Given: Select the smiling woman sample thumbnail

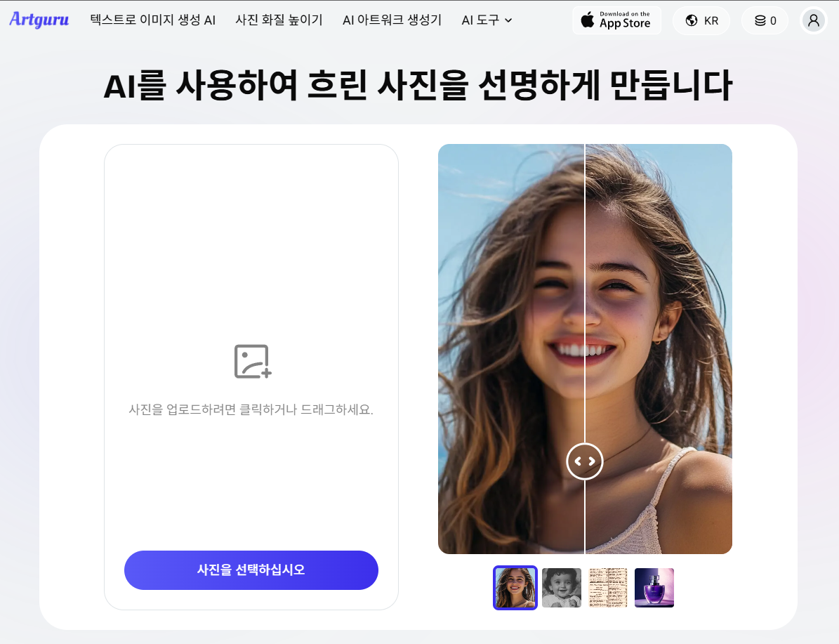Looking at the screenshot, I should pos(515,587).
